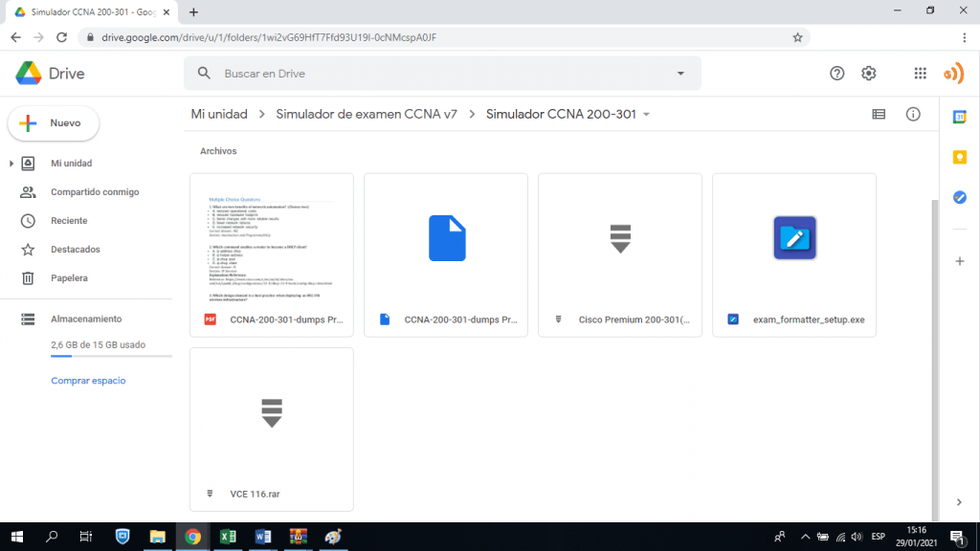
Task: Open WinRAR from the taskbar
Action: tap(299, 537)
